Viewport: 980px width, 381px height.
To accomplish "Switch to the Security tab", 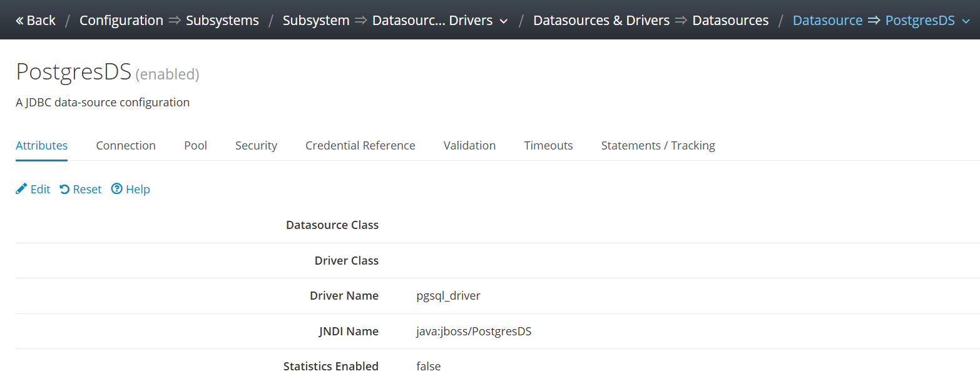I will (x=256, y=146).
